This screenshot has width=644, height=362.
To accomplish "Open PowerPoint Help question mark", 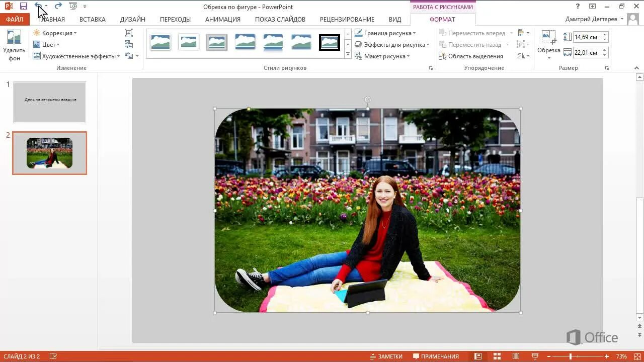I will (578, 6).
